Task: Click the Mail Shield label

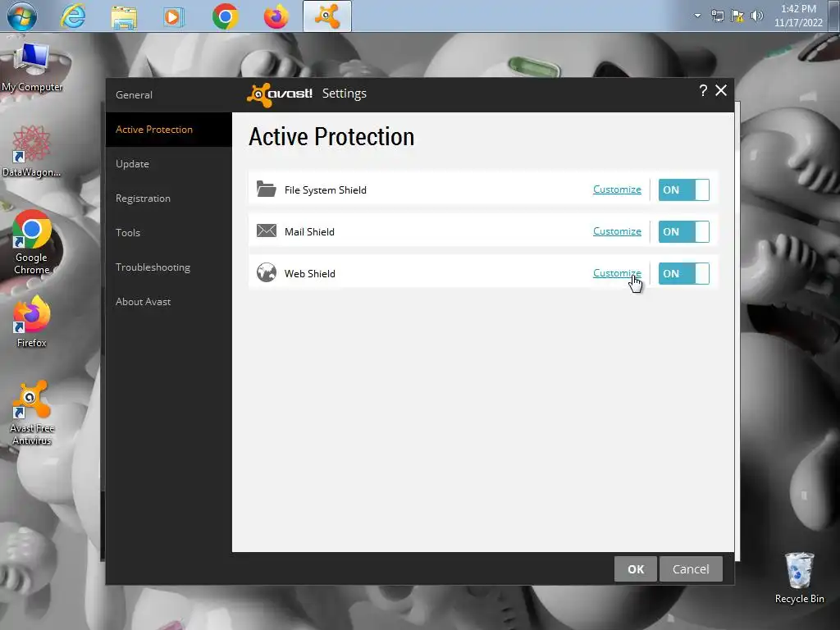Action: [x=309, y=232]
